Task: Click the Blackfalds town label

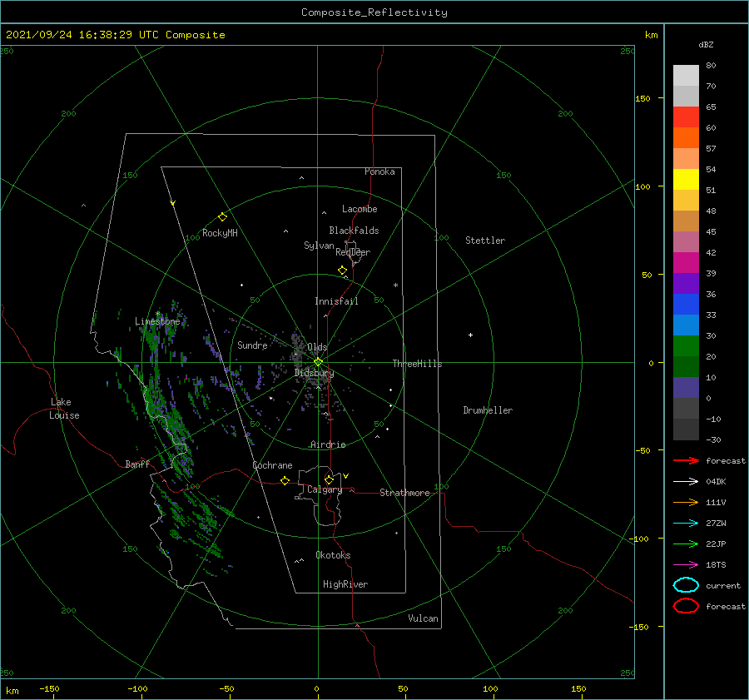Action: pyautogui.click(x=354, y=231)
